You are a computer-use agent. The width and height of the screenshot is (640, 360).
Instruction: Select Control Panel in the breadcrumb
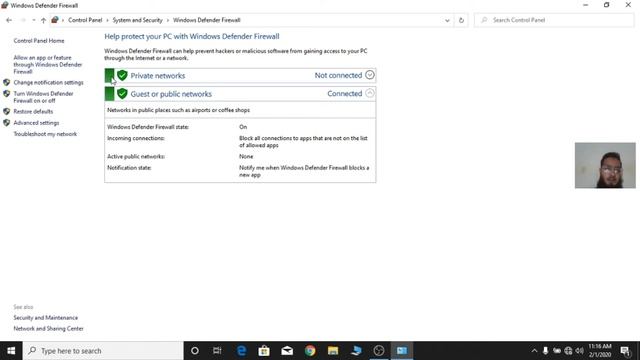(x=85, y=20)
